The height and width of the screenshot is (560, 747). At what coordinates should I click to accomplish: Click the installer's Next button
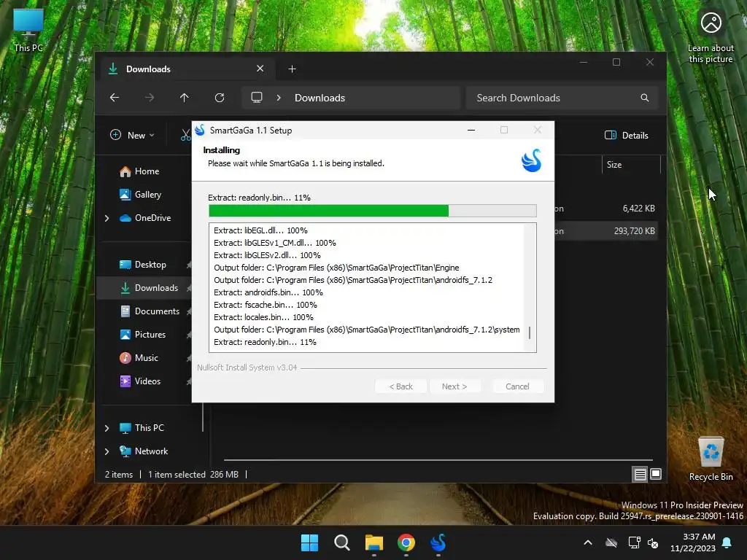[x=454, y=386]
